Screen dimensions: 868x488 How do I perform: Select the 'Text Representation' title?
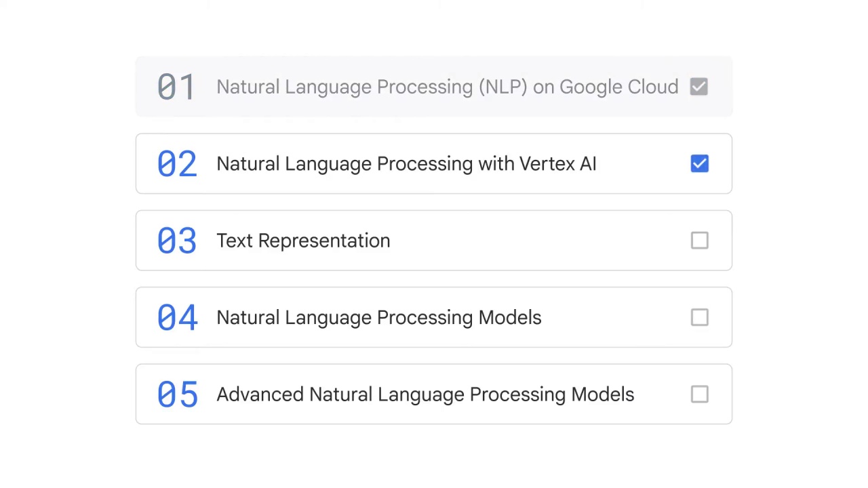coord(303,241)
